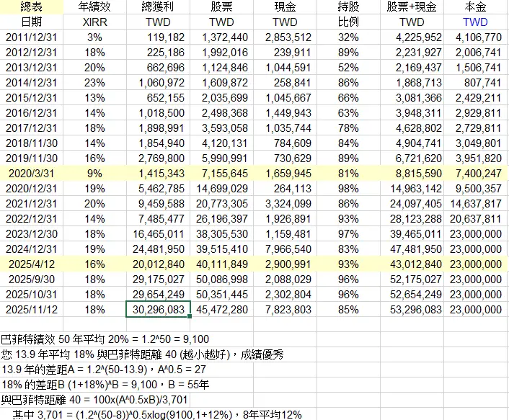Viewport: 509px width, 420px height.
Task: Click the 2025/11/12 date cell
Action: click(30, 310)
